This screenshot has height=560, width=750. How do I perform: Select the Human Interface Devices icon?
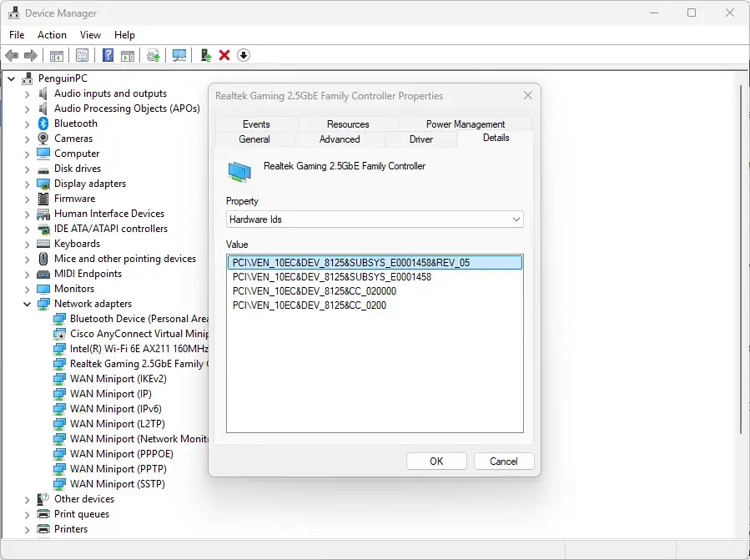pos(43,214)
